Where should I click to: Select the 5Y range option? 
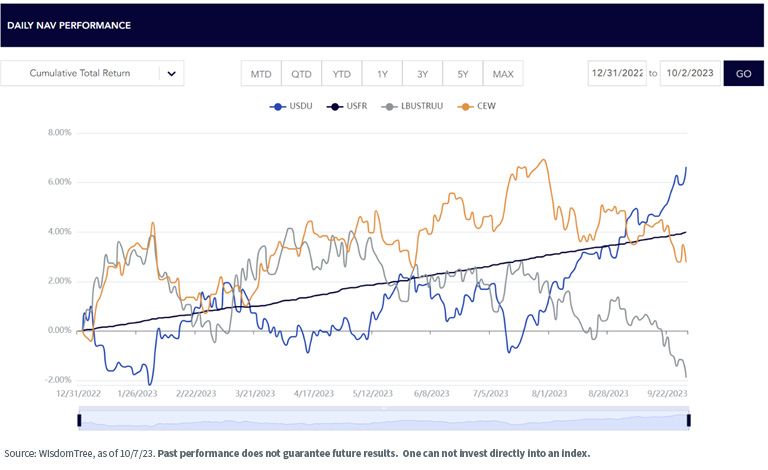[x=462, y=73]
